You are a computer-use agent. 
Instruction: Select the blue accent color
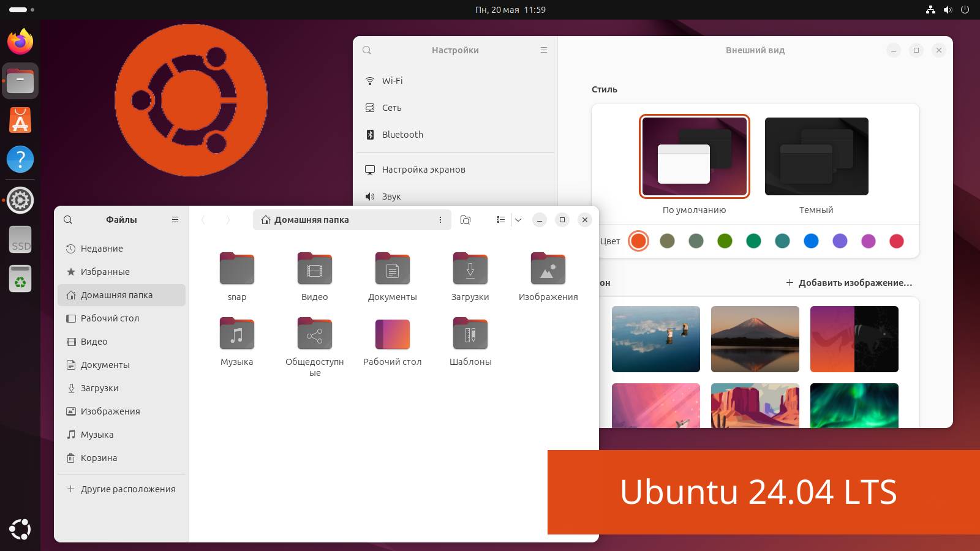pyautogui.click(x=811, y=241)
